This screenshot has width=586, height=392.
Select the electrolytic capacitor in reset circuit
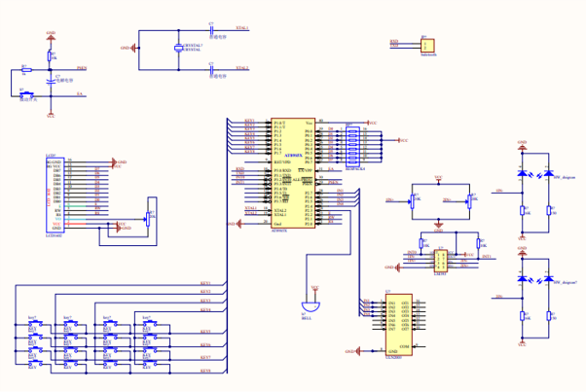50,81
